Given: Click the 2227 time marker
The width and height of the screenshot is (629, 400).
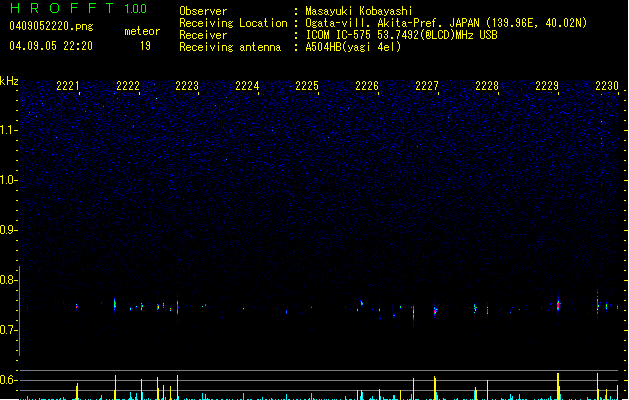Looking at the screenshot, I should 427,86.
